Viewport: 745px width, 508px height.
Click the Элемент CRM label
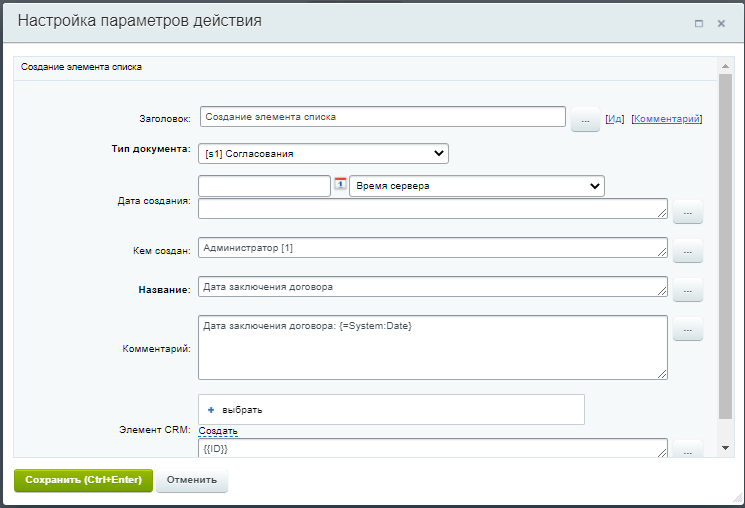154,430
